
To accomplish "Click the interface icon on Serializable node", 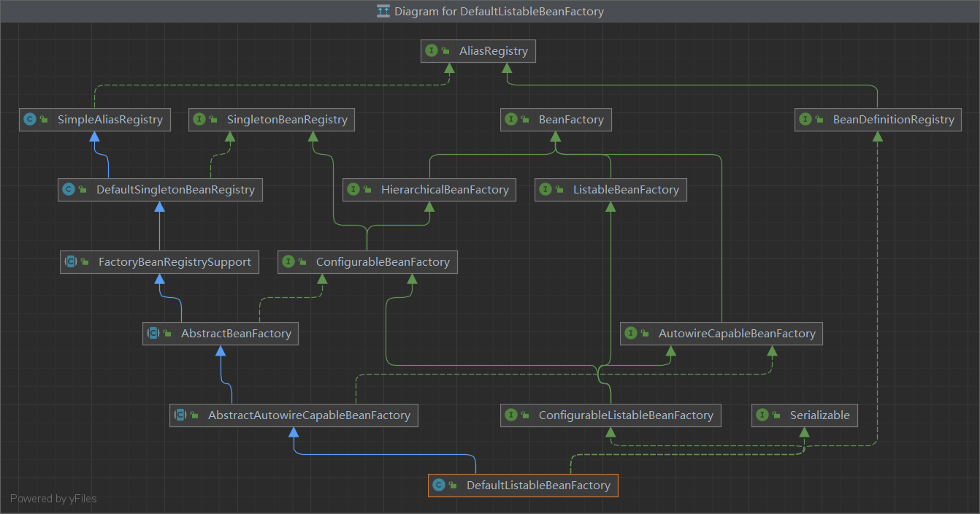I will (x=762, y=415).
